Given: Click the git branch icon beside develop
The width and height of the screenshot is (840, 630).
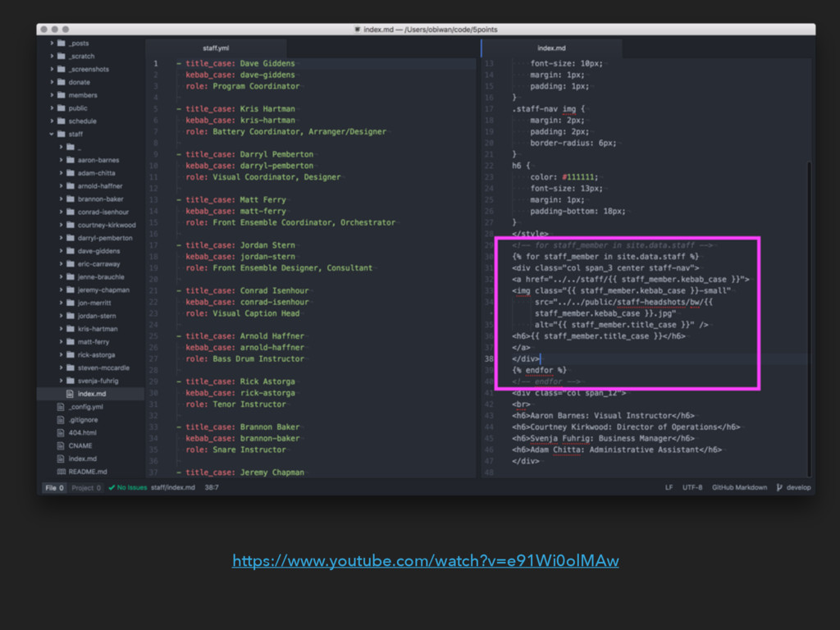Looking at the screenshot, I should pos(779,487).
